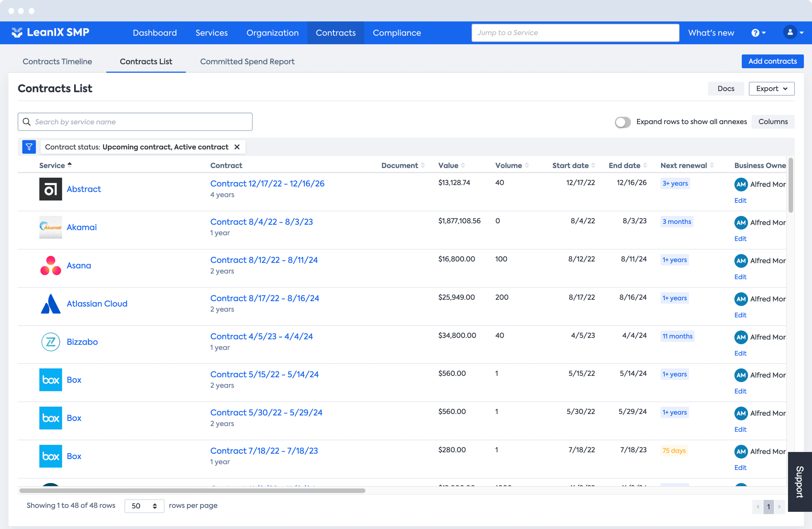
Task: Click the Akamai service logo
Action: [50, 227]
